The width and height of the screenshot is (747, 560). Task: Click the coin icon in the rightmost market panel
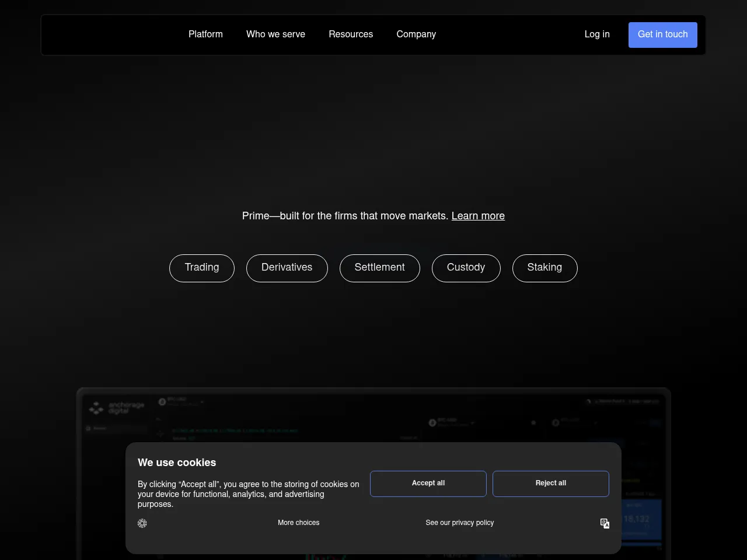556,423
